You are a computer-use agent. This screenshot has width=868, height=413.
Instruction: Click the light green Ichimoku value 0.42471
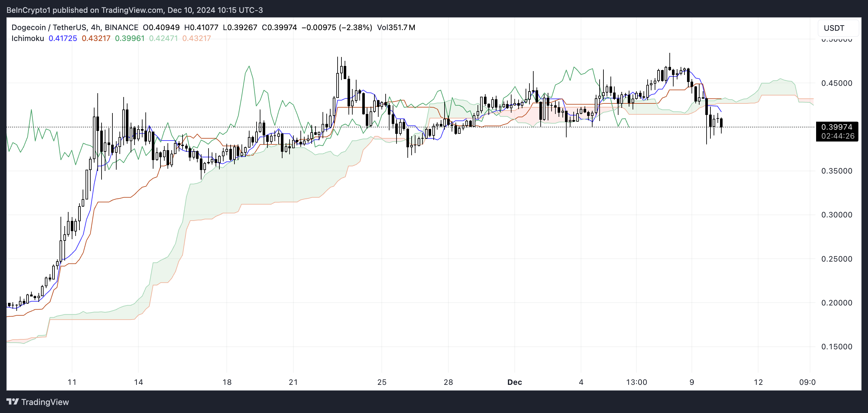click(163, 38)
